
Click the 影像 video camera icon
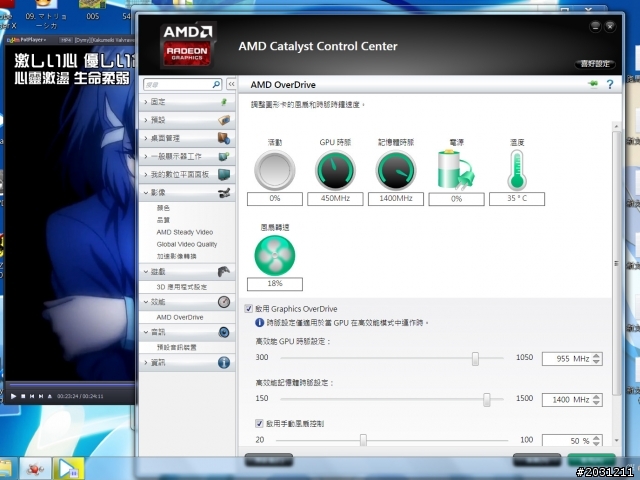tap(224, 193)
